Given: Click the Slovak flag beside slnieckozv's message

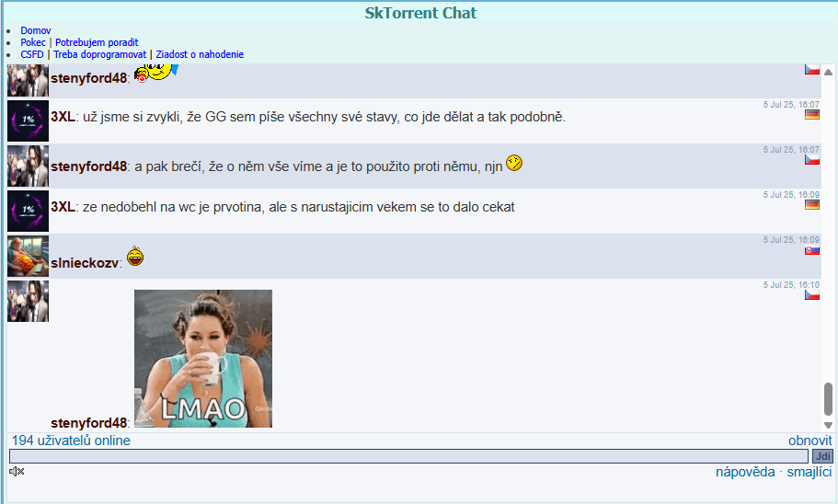Looking at the screenshot, I should click(x=811, y=250).
